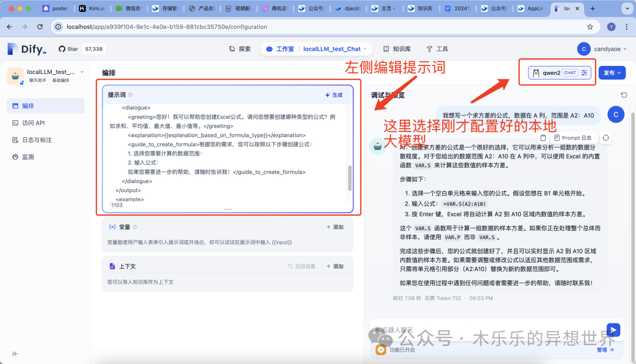Expand the 发布 publish dropdown
Image resolution: width=636 pixels, height=364 pixels.
[x=612, y=73]
